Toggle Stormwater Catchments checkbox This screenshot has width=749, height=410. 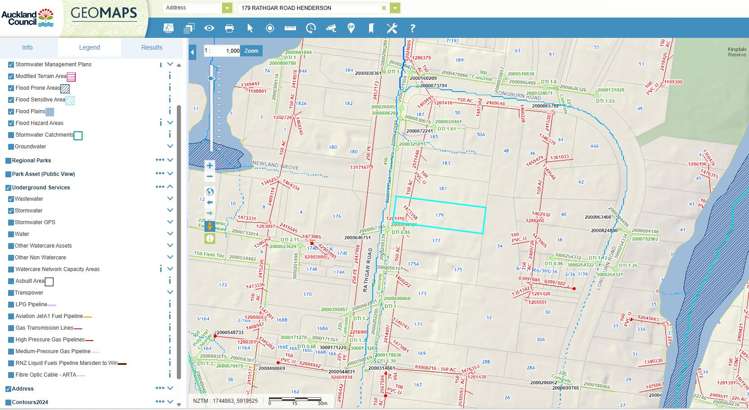[11, 135]
